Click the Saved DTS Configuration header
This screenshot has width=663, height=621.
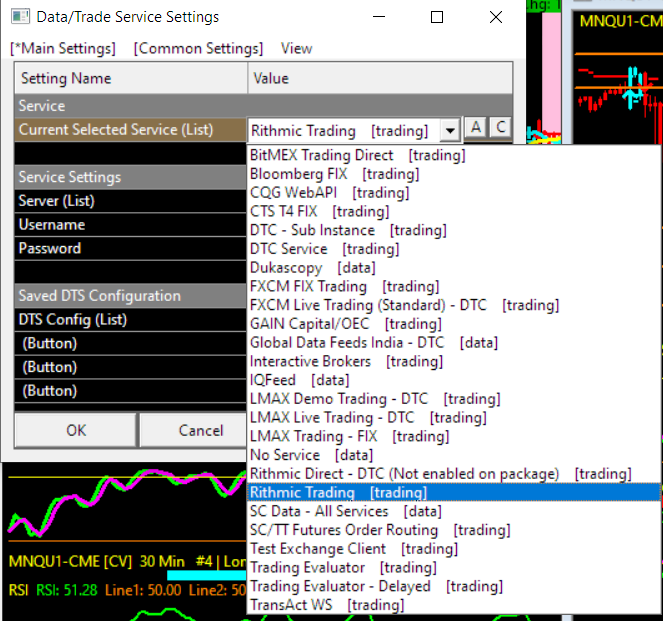point(131,296)
